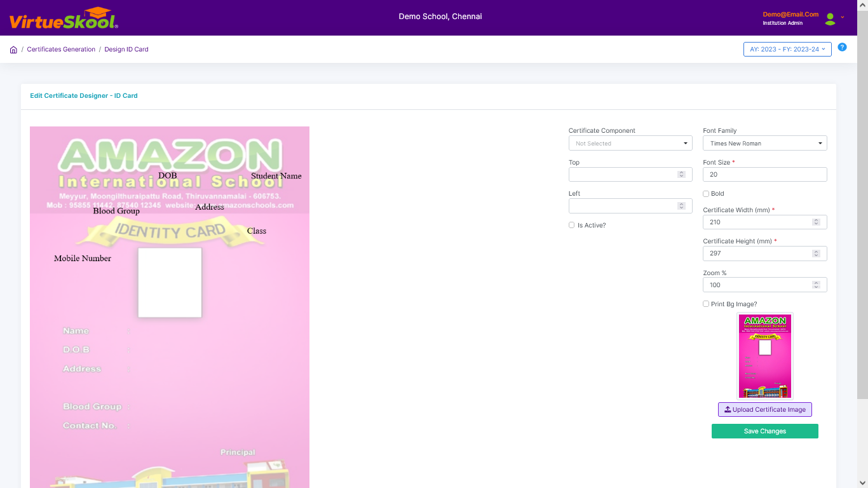Enable the Bold checkbox
868x488 pixels.
coord(706,194)
